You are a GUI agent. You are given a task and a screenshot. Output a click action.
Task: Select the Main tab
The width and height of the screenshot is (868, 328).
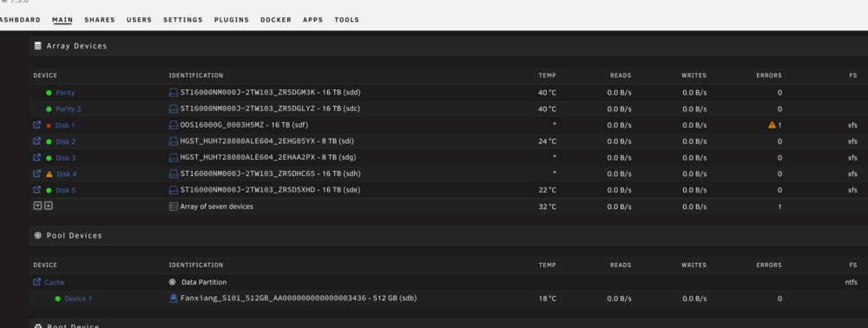pyautogui.click(x=62, y=19)
